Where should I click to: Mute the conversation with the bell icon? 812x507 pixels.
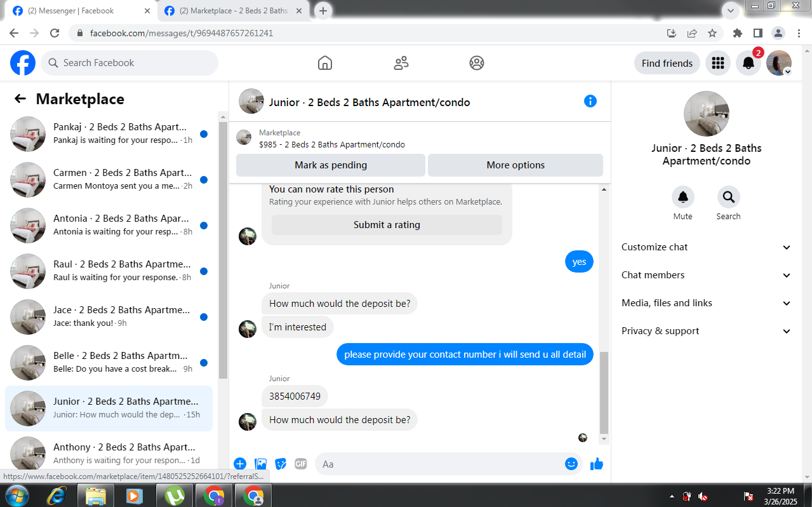tap(683, 197)
